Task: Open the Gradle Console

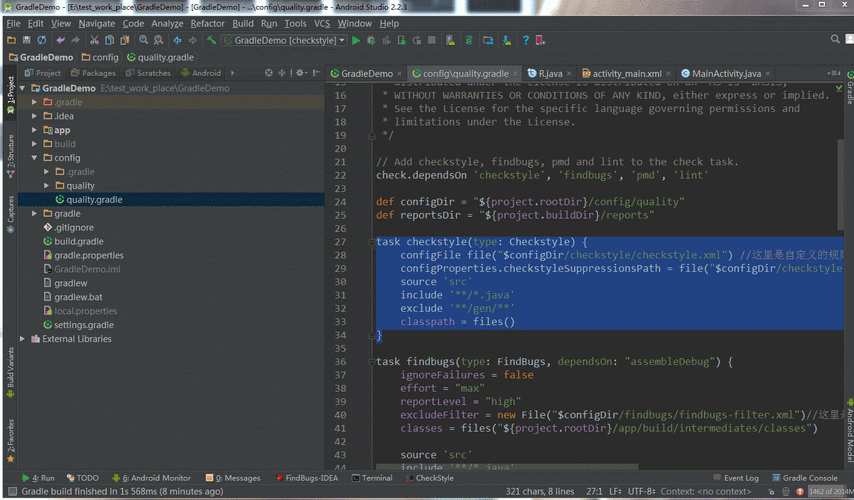Action: click(x=805, y=478)
